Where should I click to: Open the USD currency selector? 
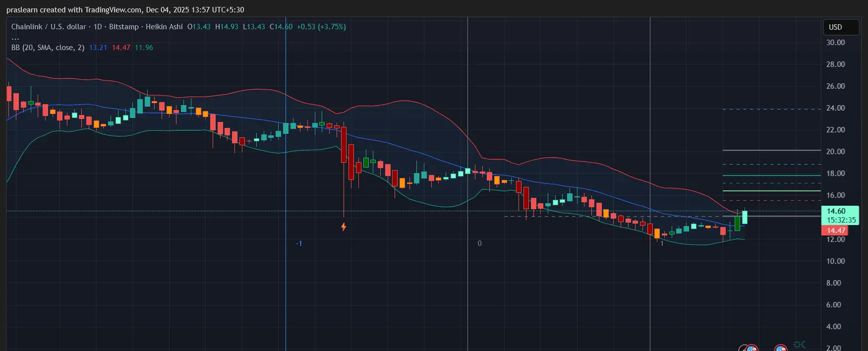click(840, 27)
